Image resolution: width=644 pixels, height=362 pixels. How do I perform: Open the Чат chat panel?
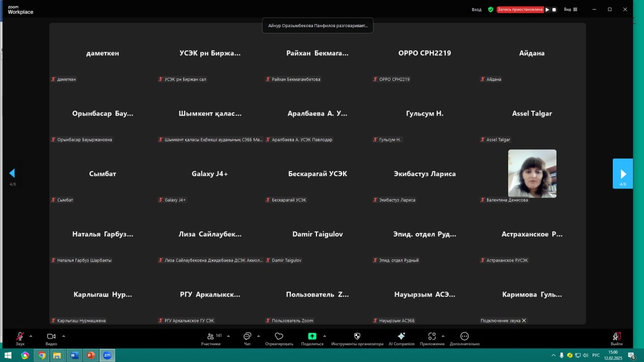pyautogui.click(x=247, y=336)
